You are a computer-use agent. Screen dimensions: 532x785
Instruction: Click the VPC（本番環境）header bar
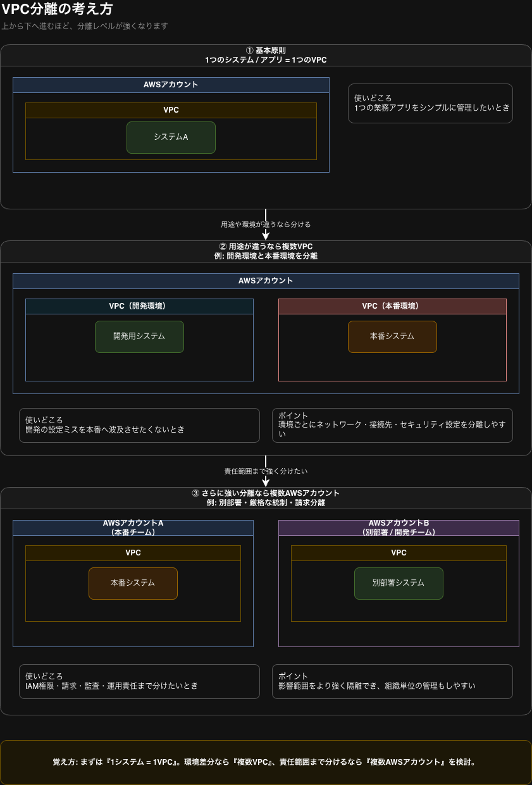click(392, 306)
